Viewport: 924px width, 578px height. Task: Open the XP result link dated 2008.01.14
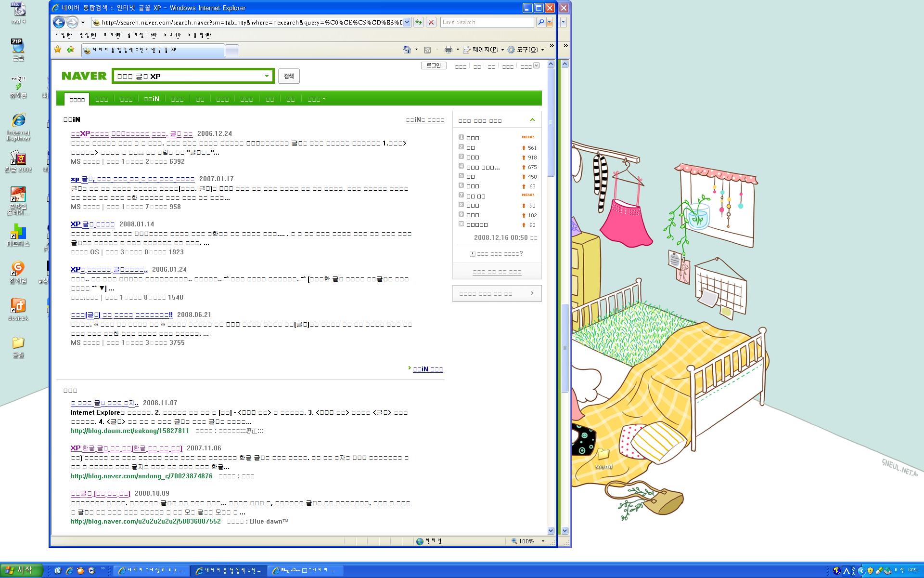coord(92,224)
